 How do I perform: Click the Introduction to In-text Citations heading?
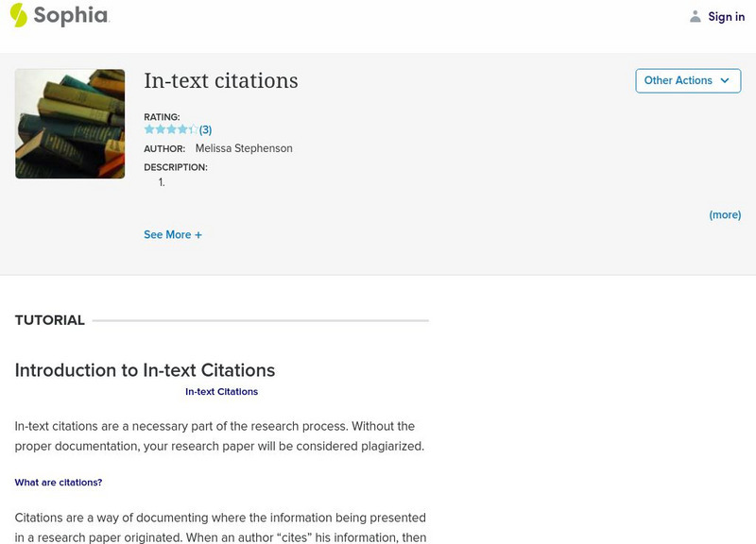(145, 370)
